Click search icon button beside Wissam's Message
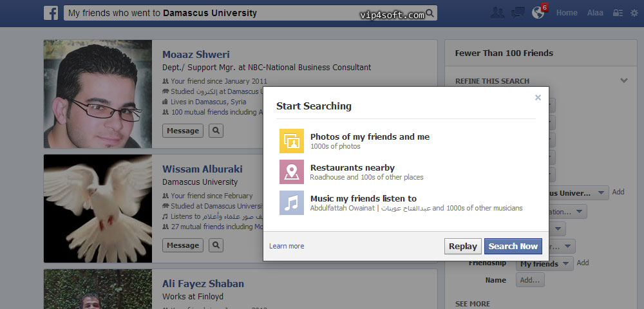Viewport: 644px width, 309px height. [216, 245]
